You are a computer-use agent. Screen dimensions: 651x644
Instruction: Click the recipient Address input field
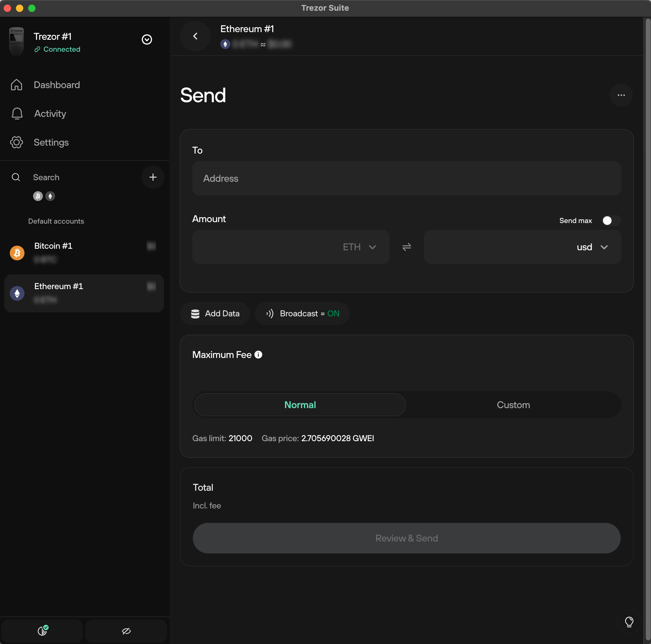pos(406,178)
